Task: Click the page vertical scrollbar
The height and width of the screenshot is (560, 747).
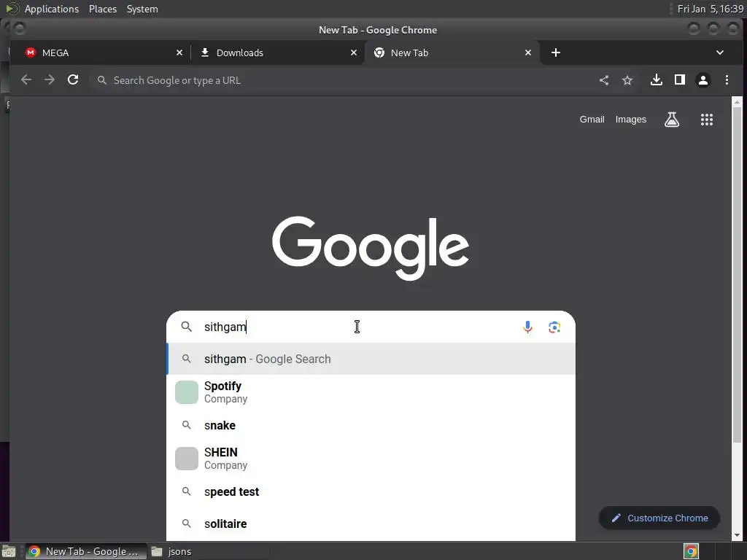Action: click(737, 276)
